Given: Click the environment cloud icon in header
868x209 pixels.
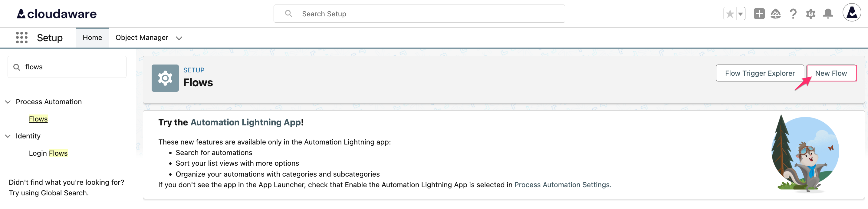Looking at the screenshot, I should [775, 14].
